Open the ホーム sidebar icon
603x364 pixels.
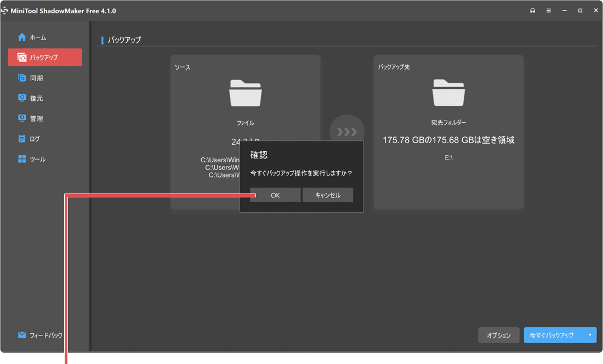tap(21, 37)
